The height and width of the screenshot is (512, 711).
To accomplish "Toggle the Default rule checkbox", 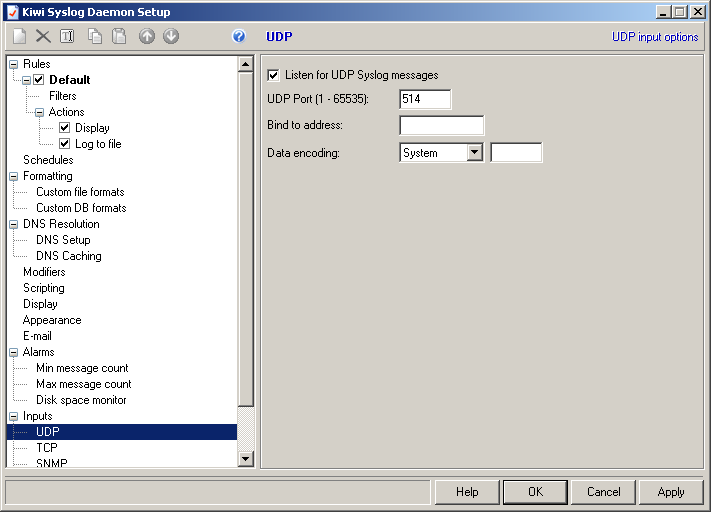I will (x=39, y=80).
